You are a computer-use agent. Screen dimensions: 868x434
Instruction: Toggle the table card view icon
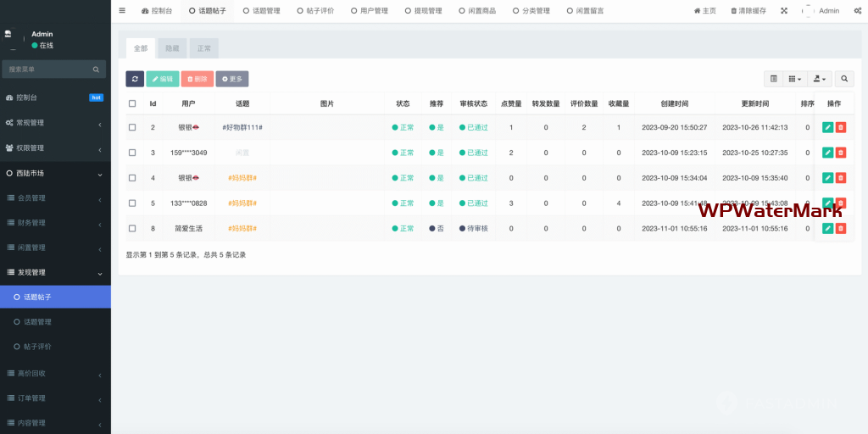click(773, 79)
